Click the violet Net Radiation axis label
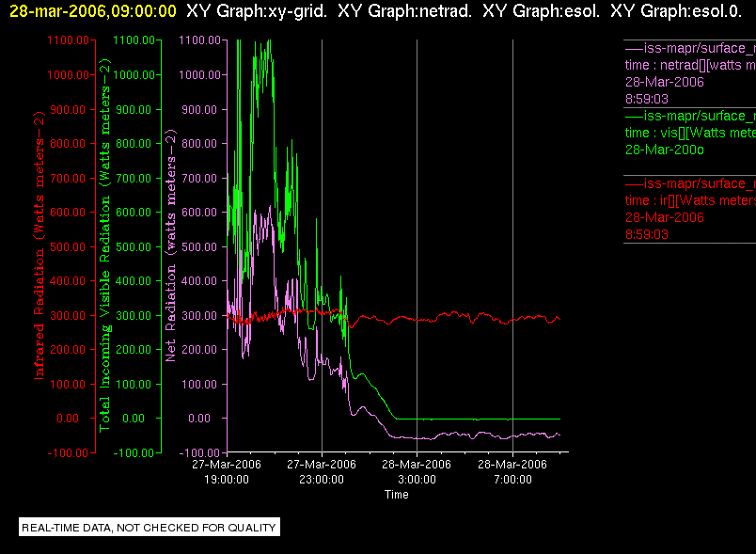This screenshot has height=554, width=756. (x=171, y=245)
